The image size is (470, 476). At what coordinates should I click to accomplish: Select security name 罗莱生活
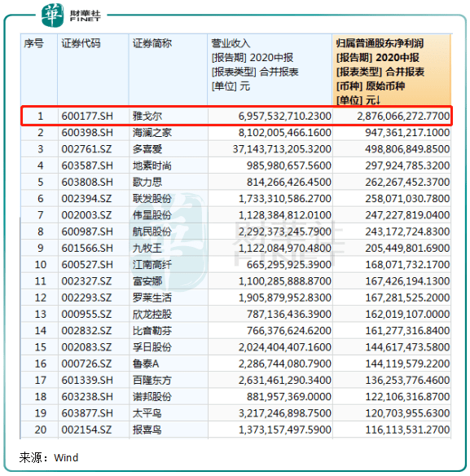point(152,297)
